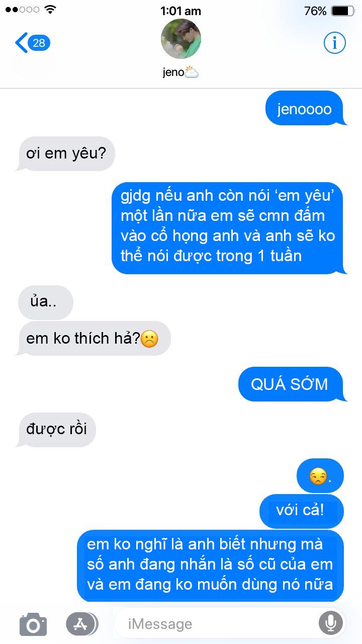Open the camera icon

(x=33, y=624)
